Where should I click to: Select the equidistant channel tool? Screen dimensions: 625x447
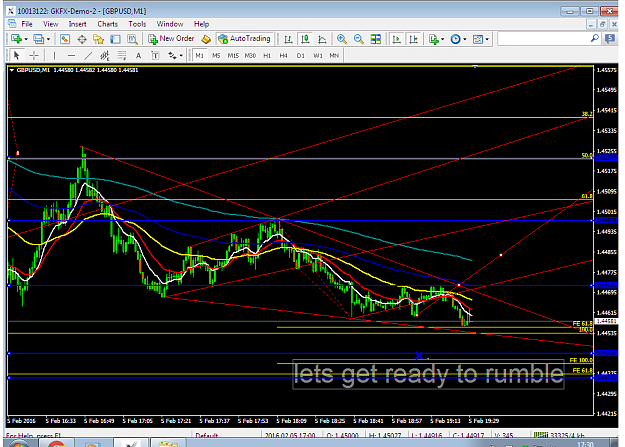coord(105,55)
